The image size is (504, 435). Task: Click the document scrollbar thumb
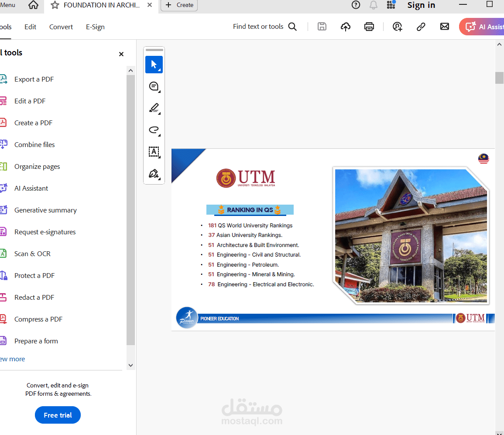pos(499,78)
